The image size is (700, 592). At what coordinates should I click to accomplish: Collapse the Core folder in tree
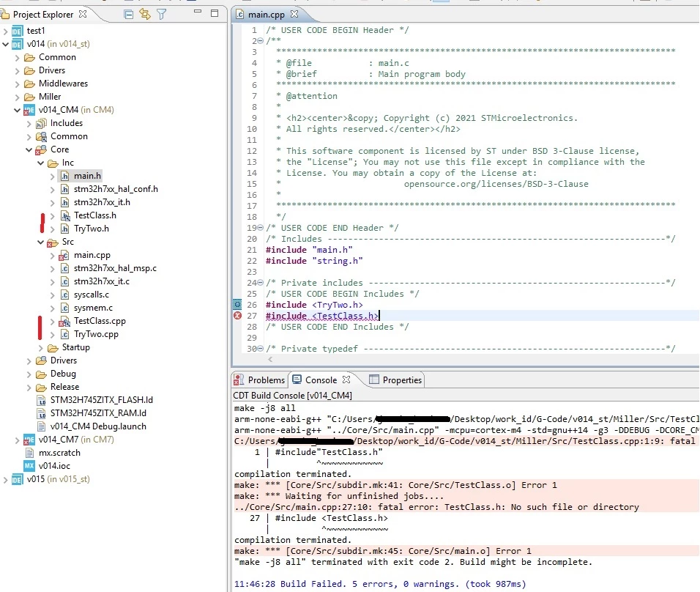[29, 149]
